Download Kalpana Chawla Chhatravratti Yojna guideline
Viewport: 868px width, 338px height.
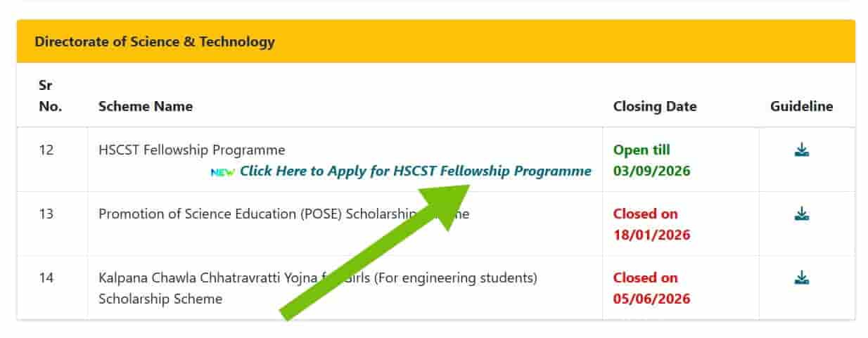pos(801,278)
